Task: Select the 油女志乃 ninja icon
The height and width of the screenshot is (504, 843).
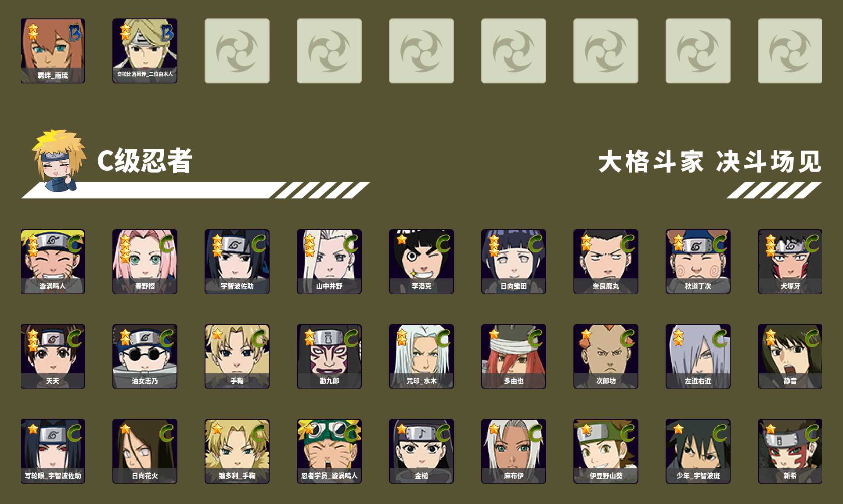Action: (145, 356)
